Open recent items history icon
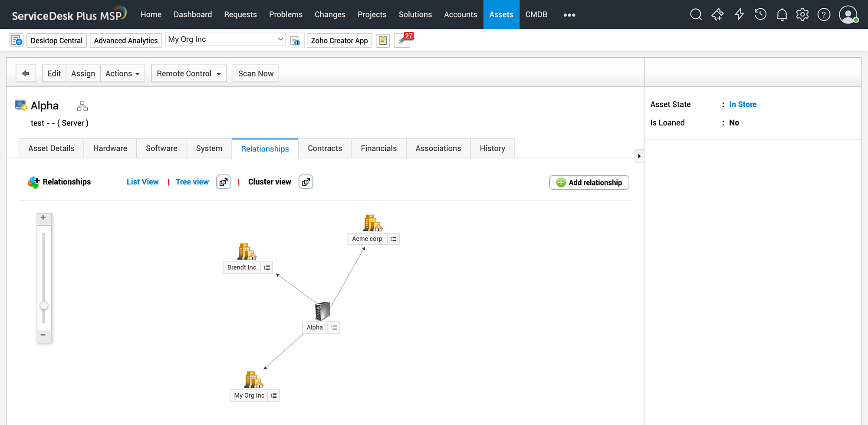Image resolution: width=868 pixels, height=425 pixels. pyautogui.click(x=760, y=14)
